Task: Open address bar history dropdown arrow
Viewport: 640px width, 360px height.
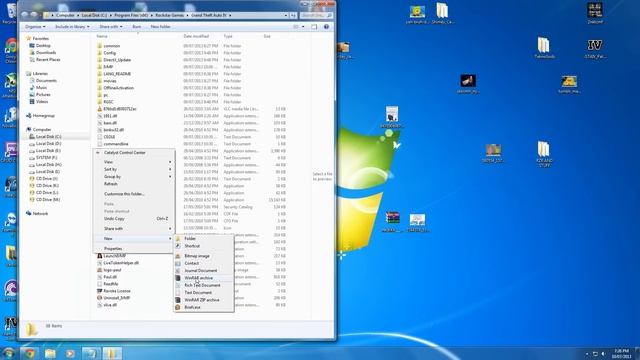Action: tap(286, 15)
